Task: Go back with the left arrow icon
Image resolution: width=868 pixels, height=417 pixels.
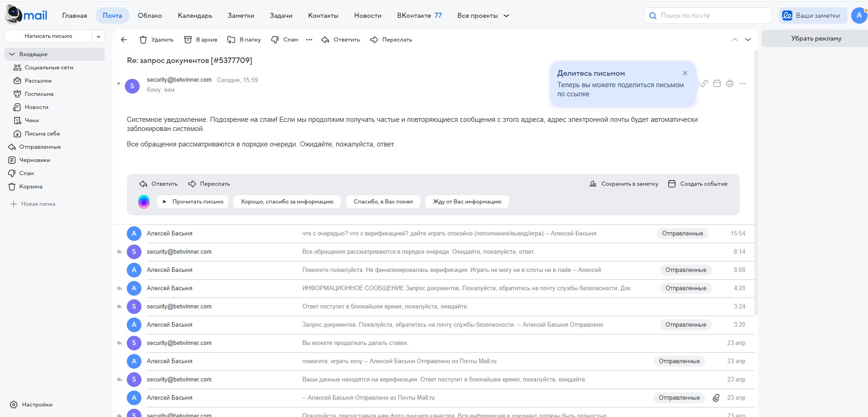Action: (x=124, y=40)
